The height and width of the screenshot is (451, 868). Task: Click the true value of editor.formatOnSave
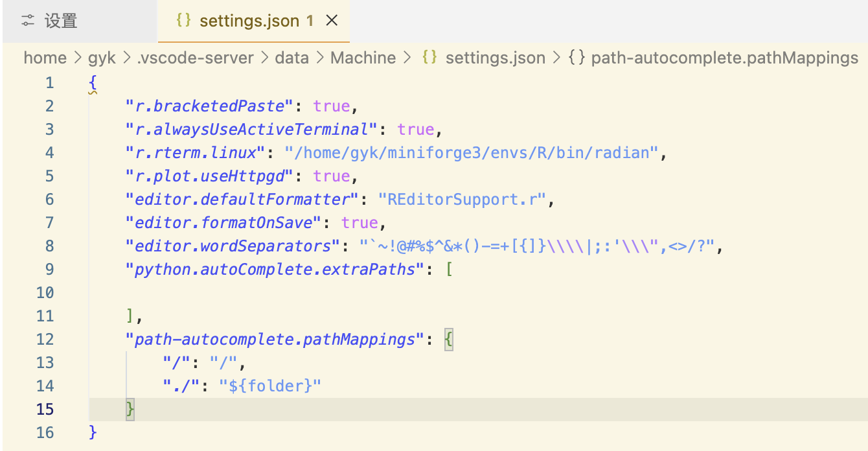click(360, 223)
